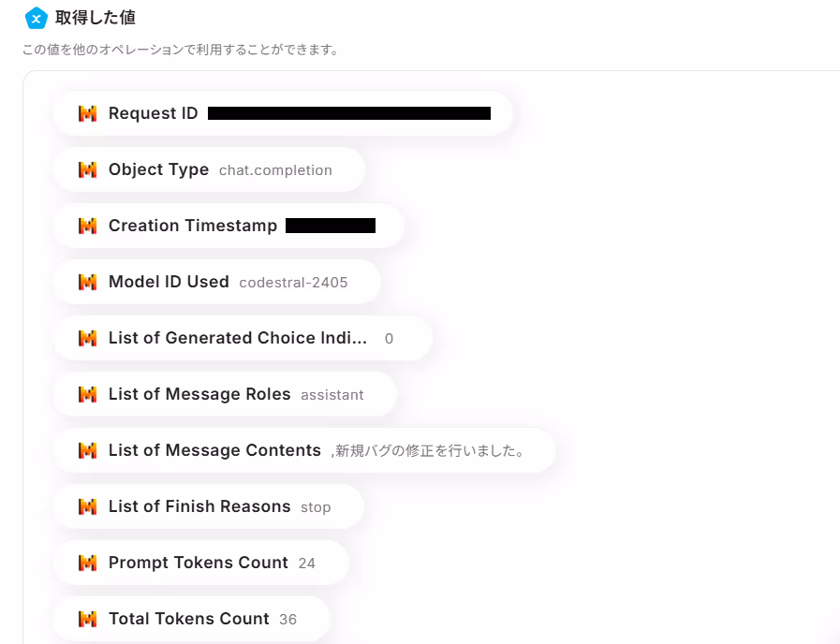Image resolution: width=840 pixels, height=644 pixels.
Task: Pick the Prompt Tokens Count 24 chip
Action: (x=201, y=563)
